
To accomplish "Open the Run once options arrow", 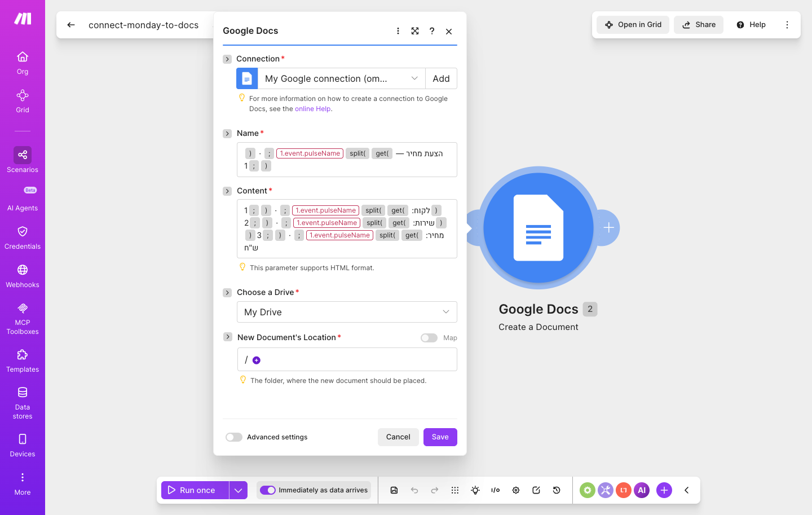I will [239, 490].
